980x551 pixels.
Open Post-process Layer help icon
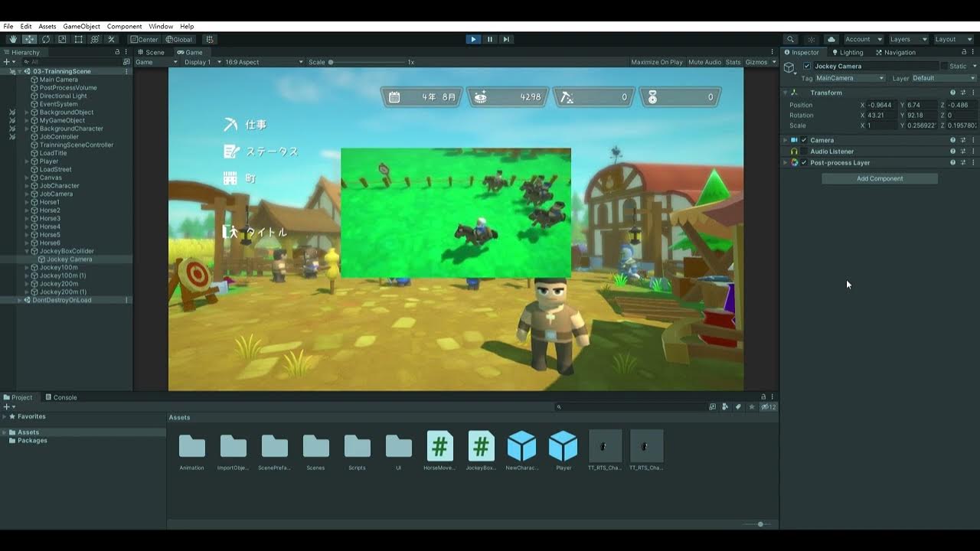click(952, 162)
